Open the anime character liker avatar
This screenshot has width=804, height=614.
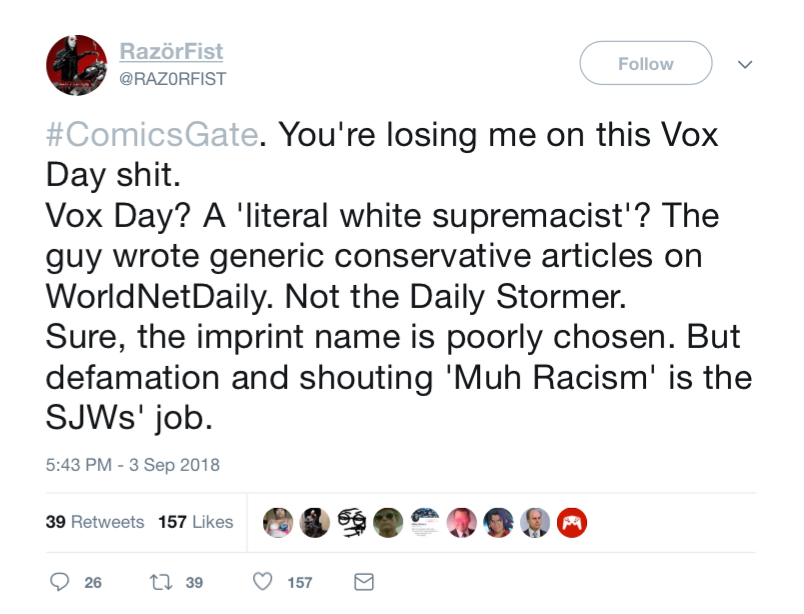tap(498, 523)
